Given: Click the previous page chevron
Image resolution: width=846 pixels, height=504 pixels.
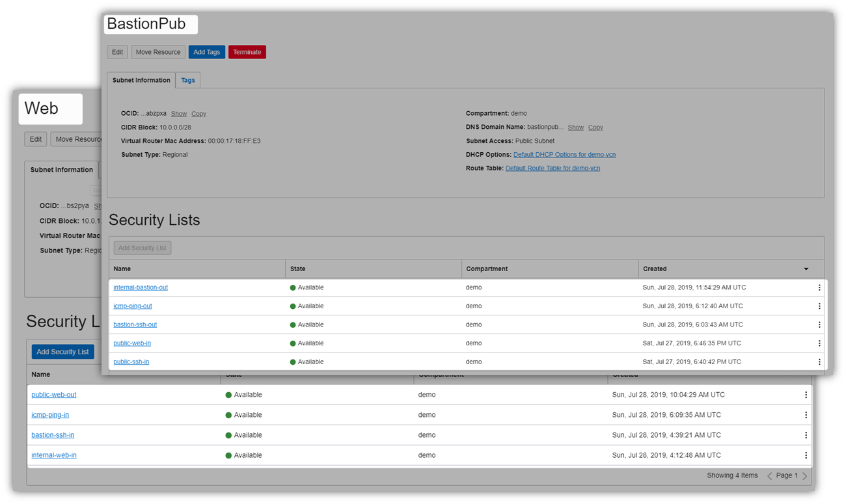Looking at the screenshot, I should [770, 475].
